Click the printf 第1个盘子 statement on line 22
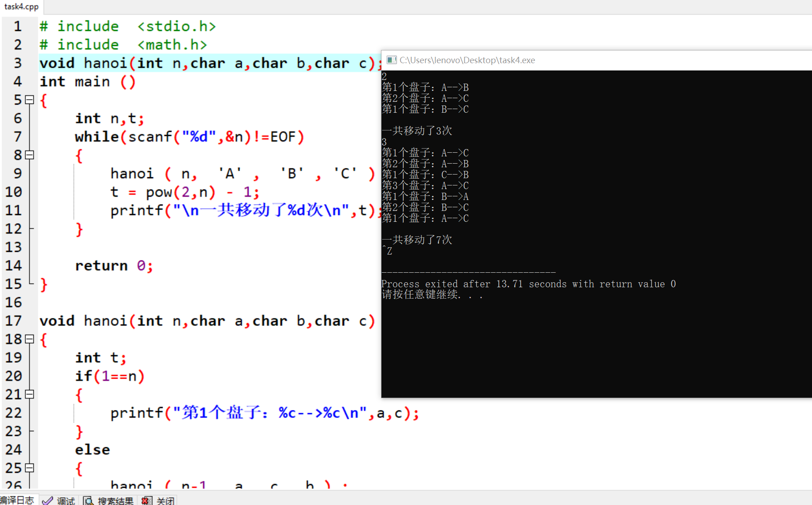The width and height of the screenshot is (812, 505). (x=265, y=413)
